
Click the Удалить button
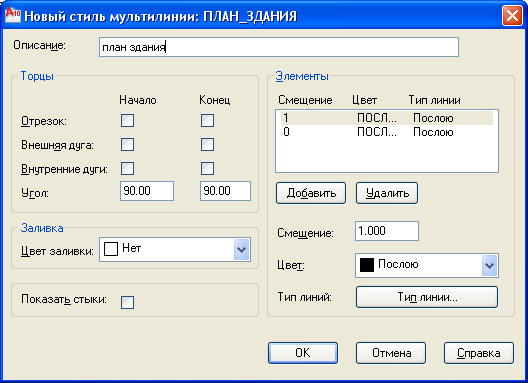[387, 193]
